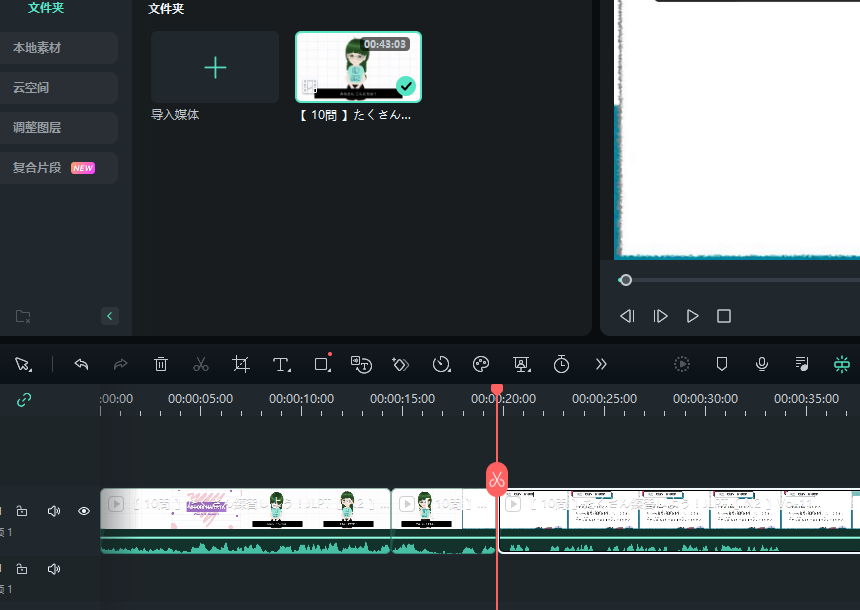Select the Crop tool
The width and height of the screenshot is (860, 610).
pos(241,365)
